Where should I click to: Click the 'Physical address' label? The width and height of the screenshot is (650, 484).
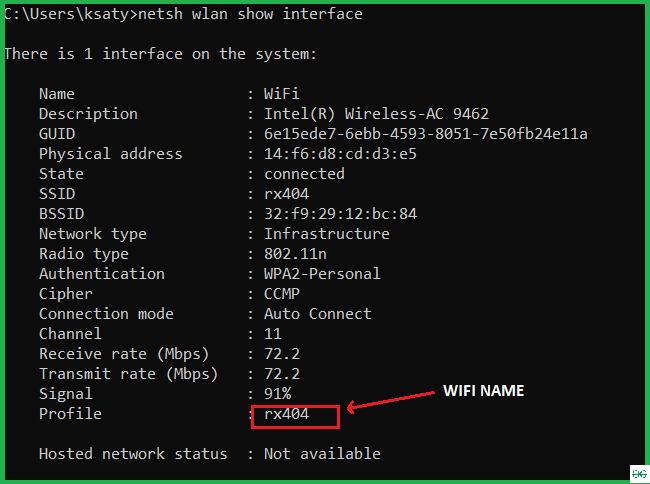tap(111, 154)
